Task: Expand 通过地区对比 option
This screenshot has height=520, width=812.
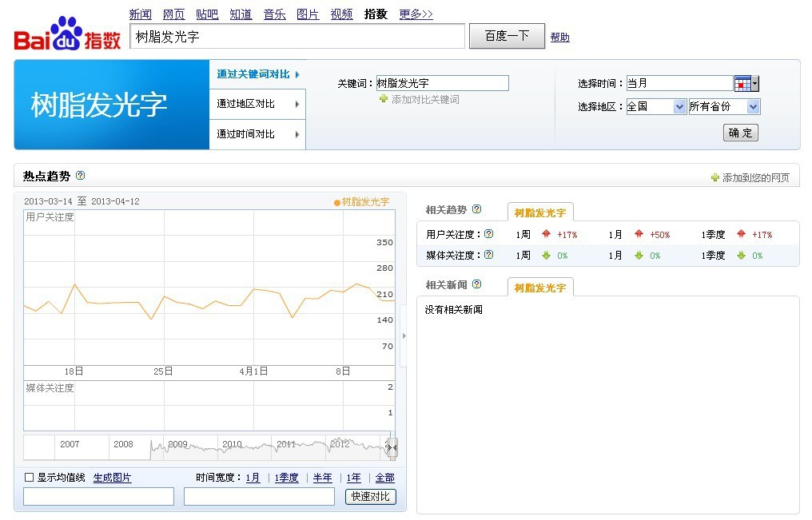Action: [257, 104]
